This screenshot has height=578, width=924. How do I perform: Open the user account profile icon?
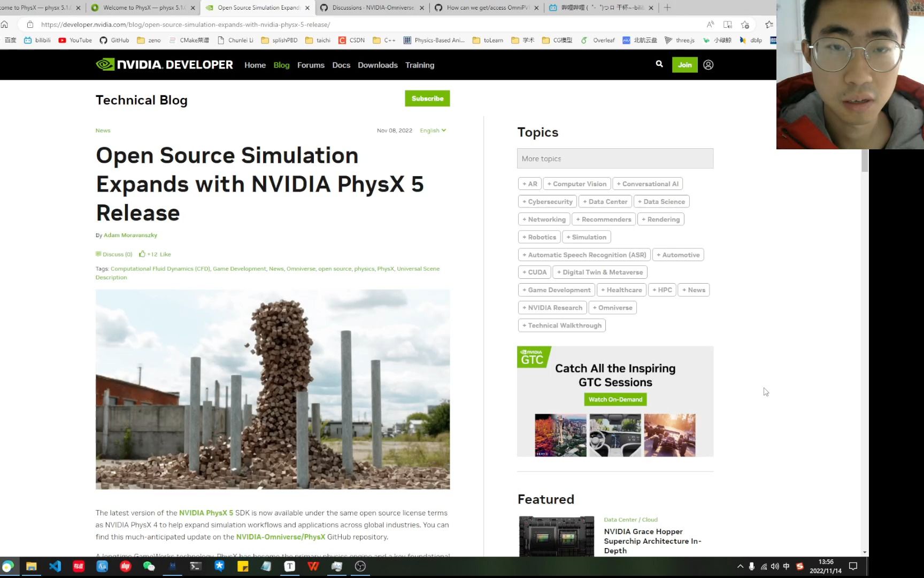(709, 65)
